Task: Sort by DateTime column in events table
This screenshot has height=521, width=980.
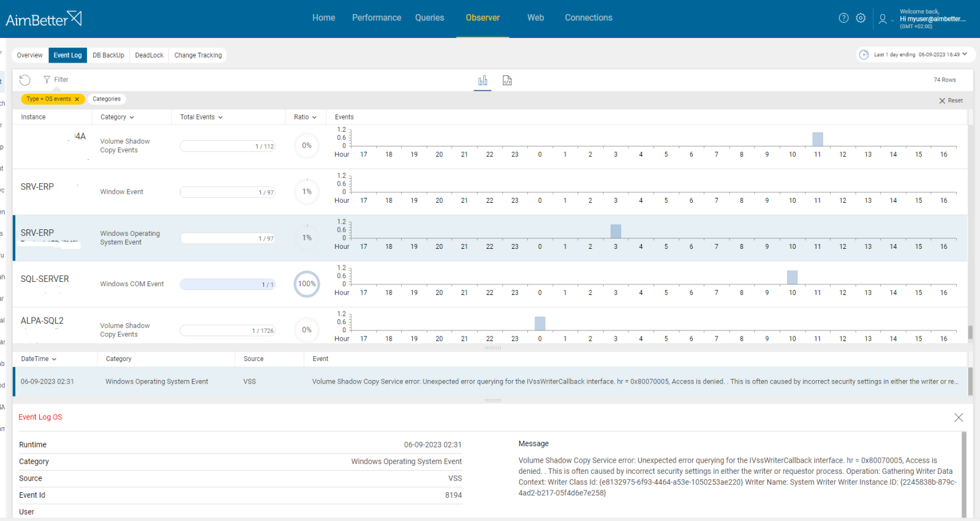Action: coord(39,359)
